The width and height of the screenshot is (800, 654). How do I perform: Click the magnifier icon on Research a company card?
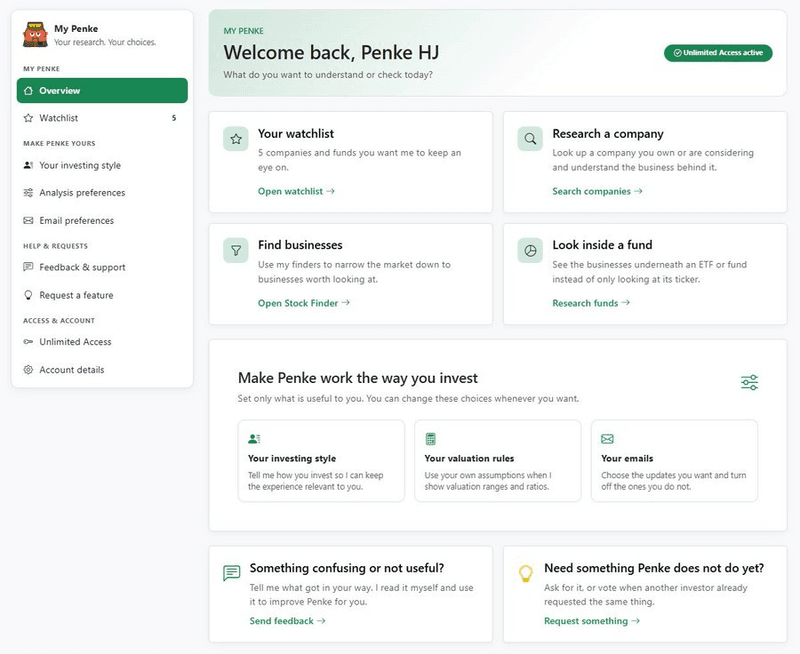tap(530, 139)
